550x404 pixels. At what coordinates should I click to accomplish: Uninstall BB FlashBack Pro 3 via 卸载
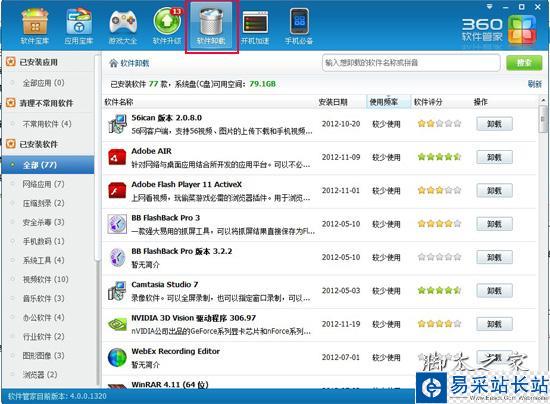click(x=494, y=224)
